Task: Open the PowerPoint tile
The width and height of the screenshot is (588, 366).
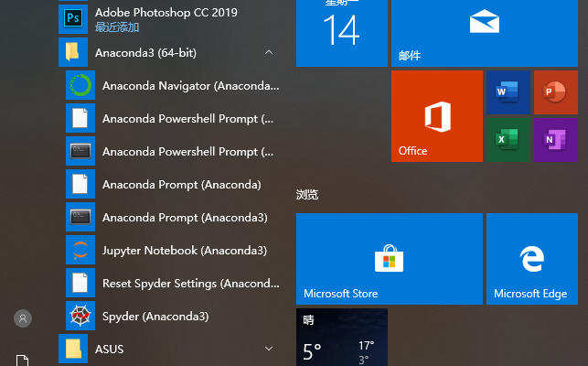Action: click(556, 91)
